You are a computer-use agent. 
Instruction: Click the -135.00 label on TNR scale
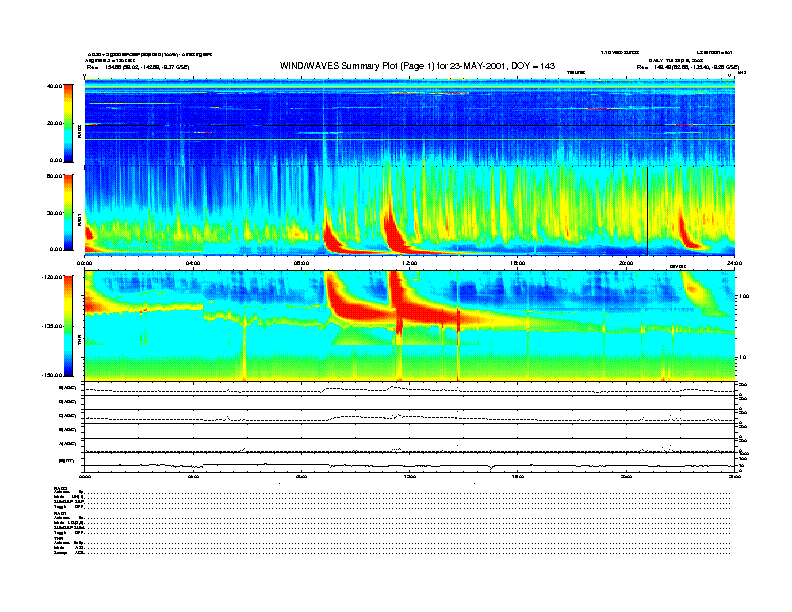tap(52, 326)
